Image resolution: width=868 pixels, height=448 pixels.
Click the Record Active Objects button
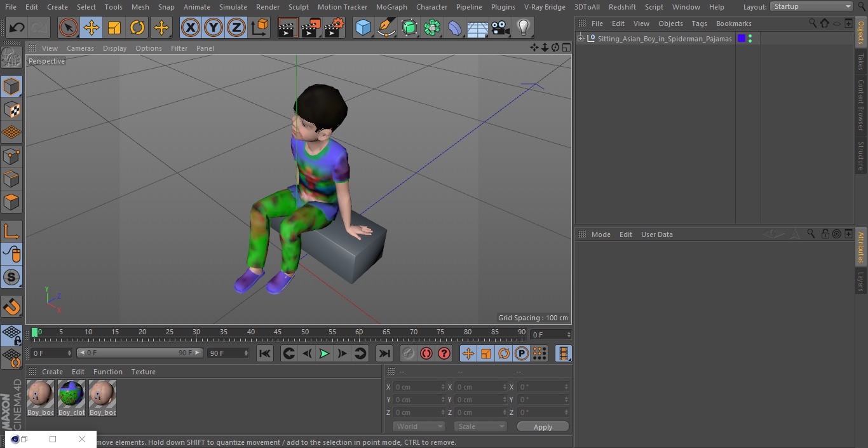409,353
